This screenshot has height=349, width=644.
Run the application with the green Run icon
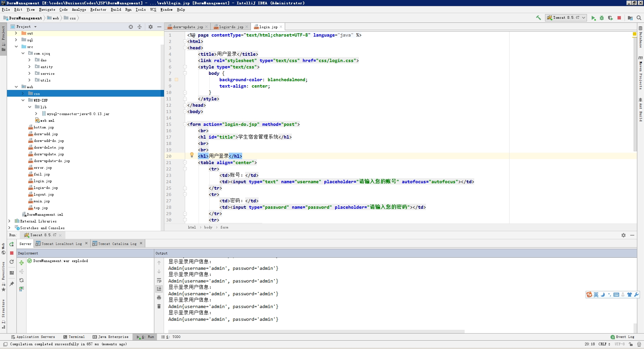593,17
